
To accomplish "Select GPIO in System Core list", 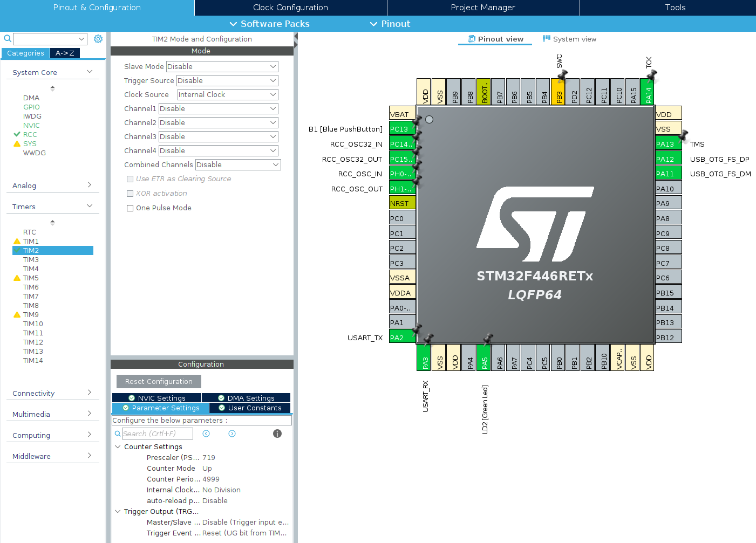I will coord(31,107).
